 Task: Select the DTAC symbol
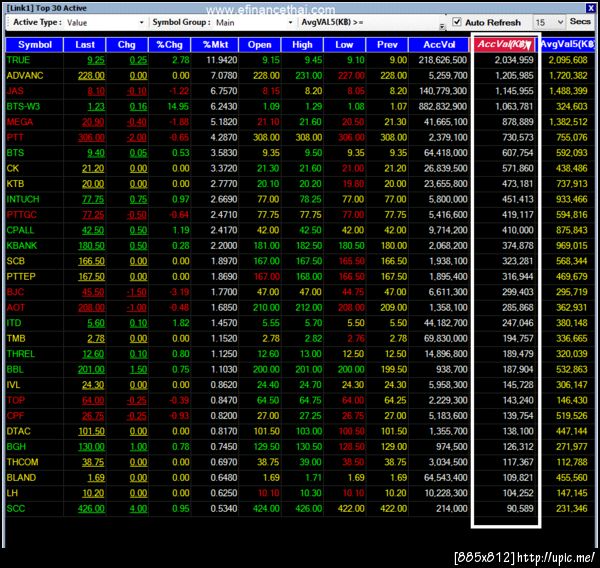tap(18, 431)
